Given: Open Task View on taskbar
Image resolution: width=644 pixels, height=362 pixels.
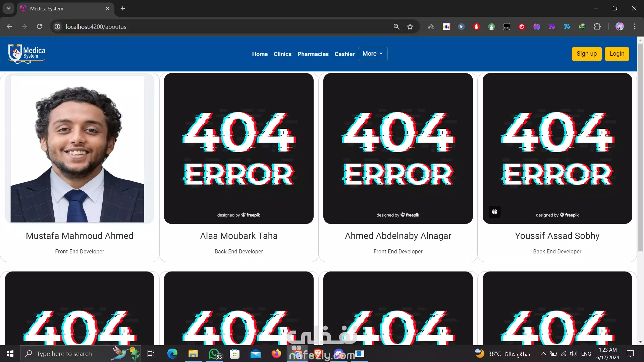Looking at the screenshot, I should point(151,354).
